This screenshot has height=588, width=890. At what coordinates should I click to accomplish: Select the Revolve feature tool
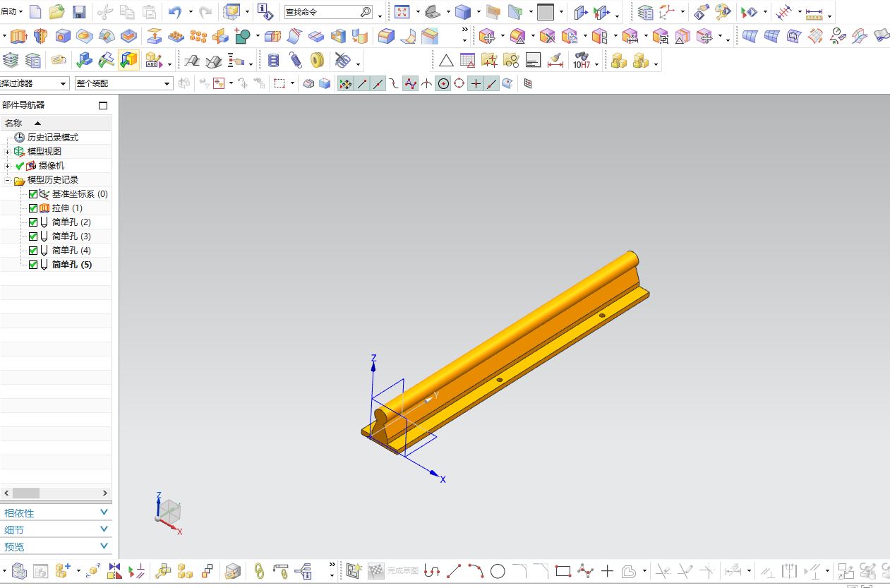[x=40, y=35]
